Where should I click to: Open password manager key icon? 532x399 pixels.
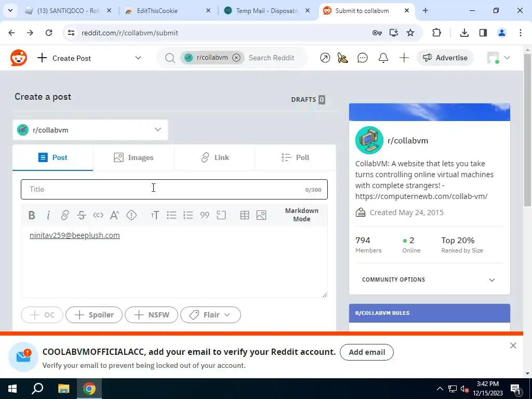[377, 33]
